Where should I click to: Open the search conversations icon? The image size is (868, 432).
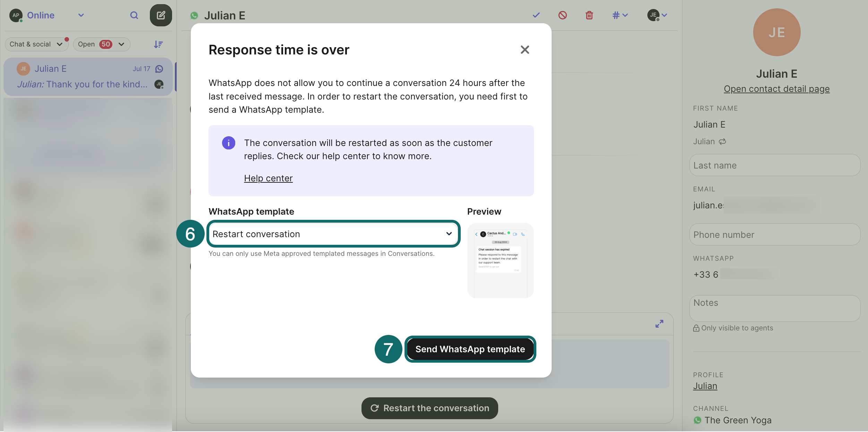134,15
